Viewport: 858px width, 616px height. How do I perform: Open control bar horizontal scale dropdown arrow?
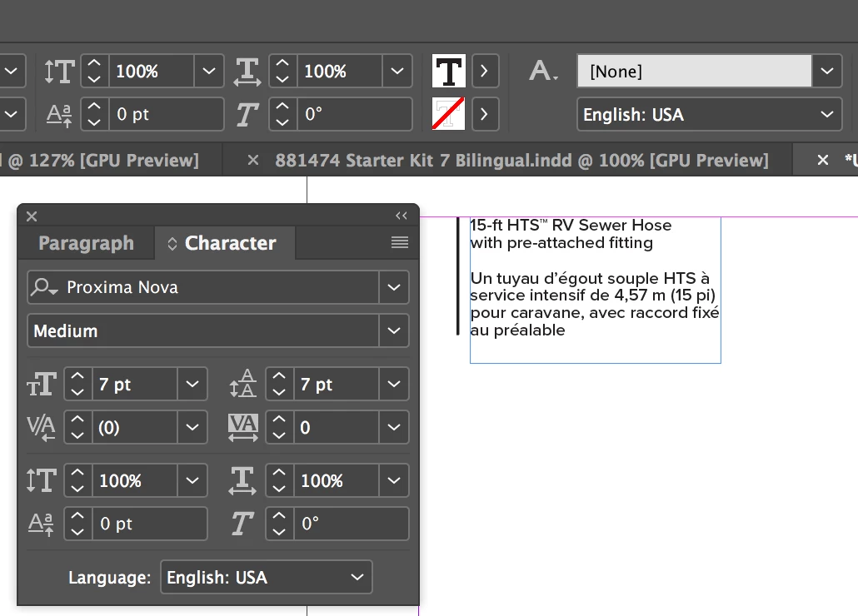tap(397, 71)
